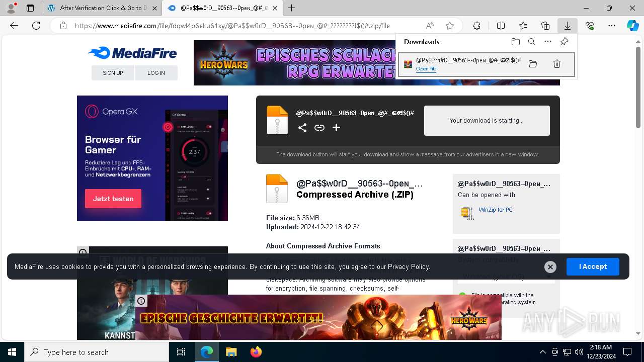The image size is (644, 362).
Task: Click the Hero Wars top banner ad
Action: pyautogui.click(x=295, y=63)
